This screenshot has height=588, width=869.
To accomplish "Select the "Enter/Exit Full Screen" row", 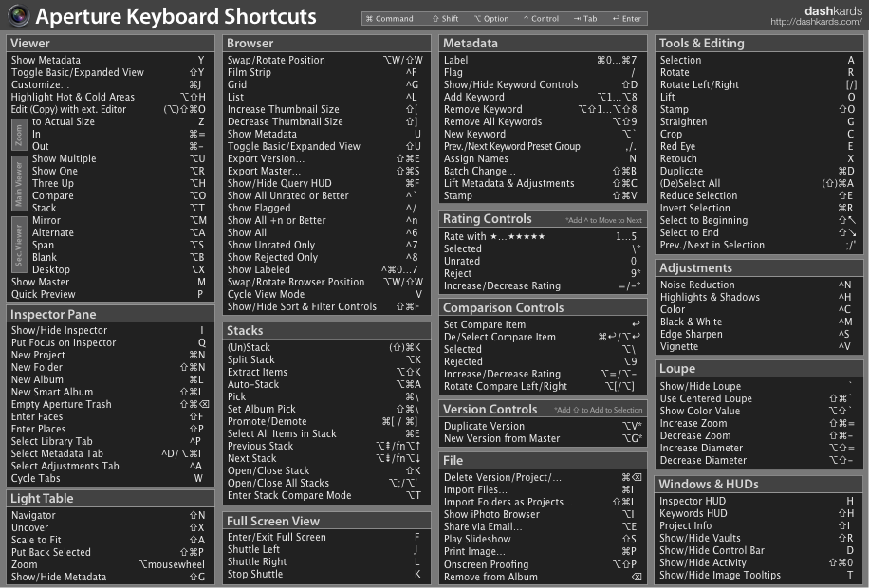I will pyautogui.click(x=324, y=537).
